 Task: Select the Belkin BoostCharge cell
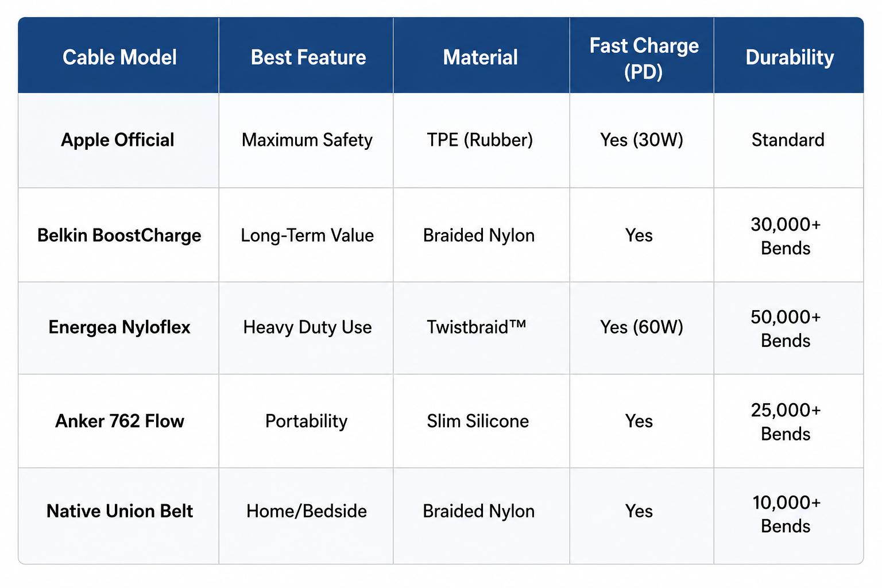tap(119, 235)
